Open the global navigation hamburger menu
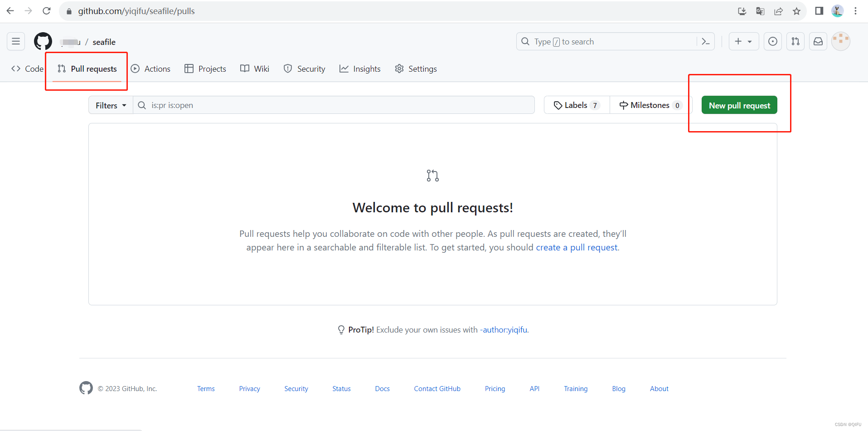 click(x=15, y=41)
